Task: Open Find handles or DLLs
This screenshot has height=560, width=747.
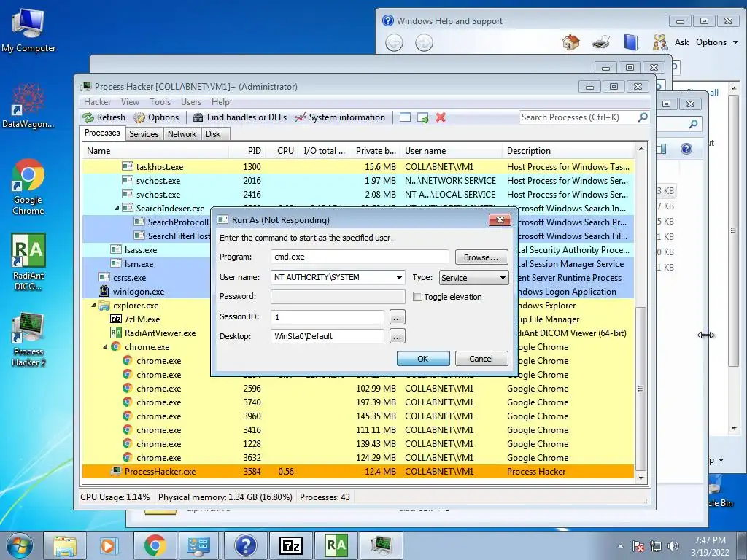Action: coord(239,117)
